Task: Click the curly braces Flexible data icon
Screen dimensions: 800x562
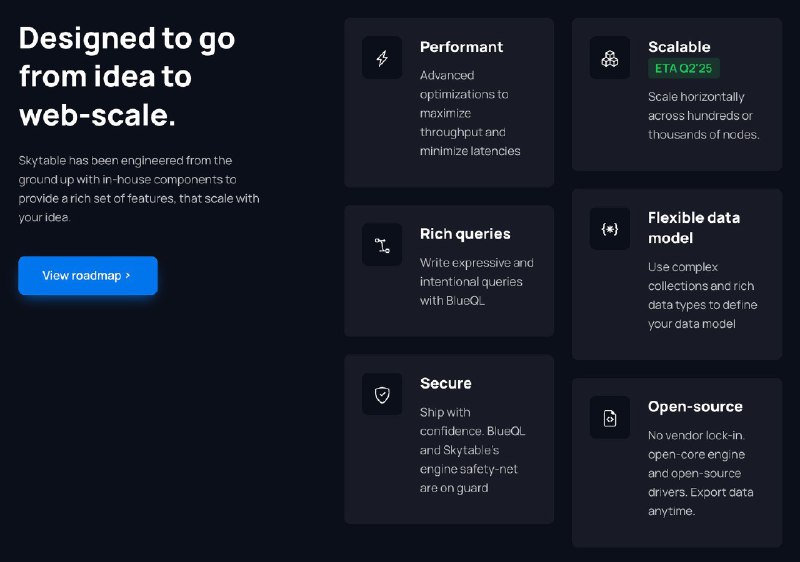Action: coord(610,229)
